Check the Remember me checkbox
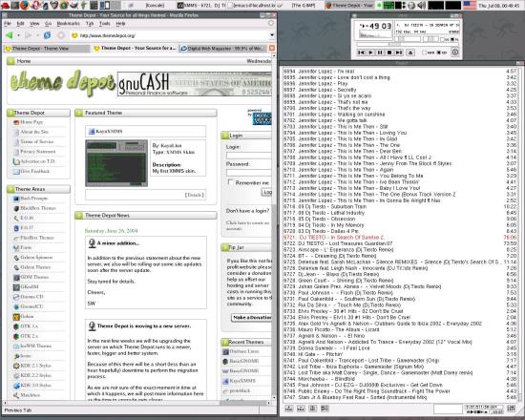 (230, 182)
